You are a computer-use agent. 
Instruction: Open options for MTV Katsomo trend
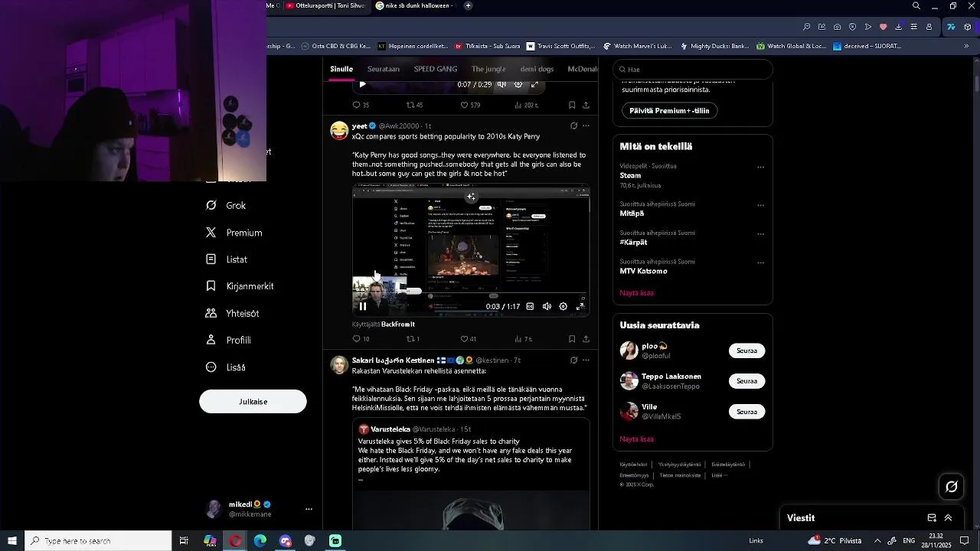click(x=760, y=262)
